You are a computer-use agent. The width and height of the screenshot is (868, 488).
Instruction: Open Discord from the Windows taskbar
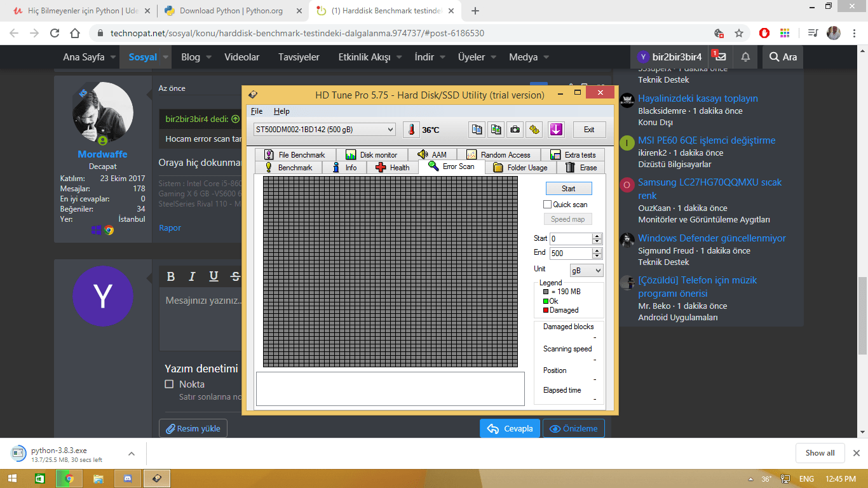[x=127, y=478]
